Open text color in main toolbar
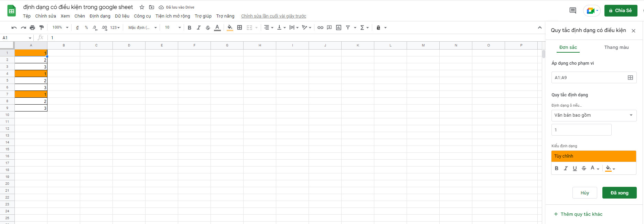 point(217,28)
